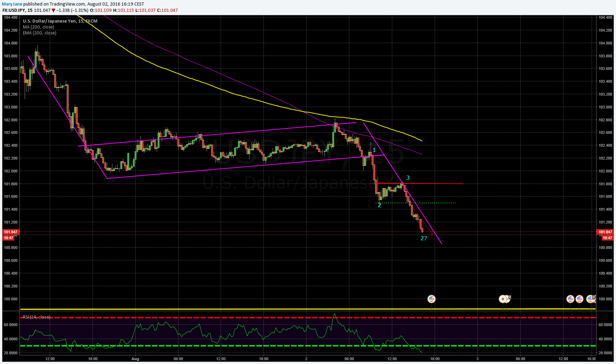Click the header low value L:101.037

pyautogui.click(x=145, y=10)
